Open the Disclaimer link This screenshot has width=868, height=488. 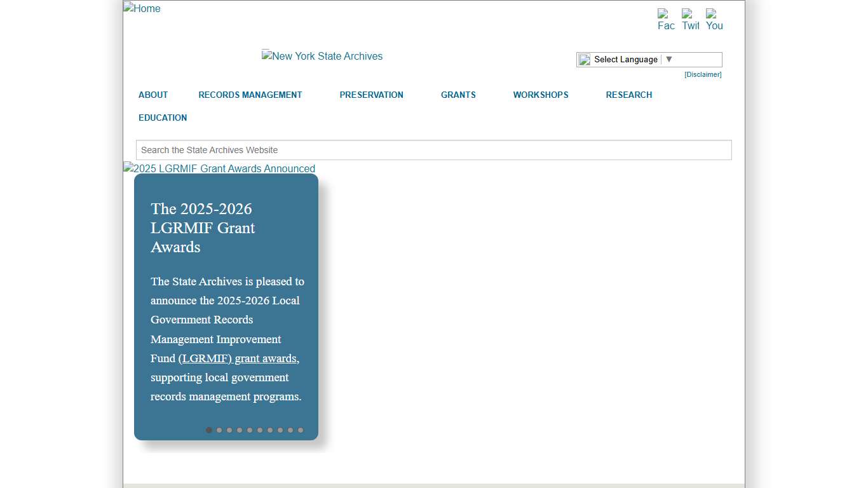[703, 74]
